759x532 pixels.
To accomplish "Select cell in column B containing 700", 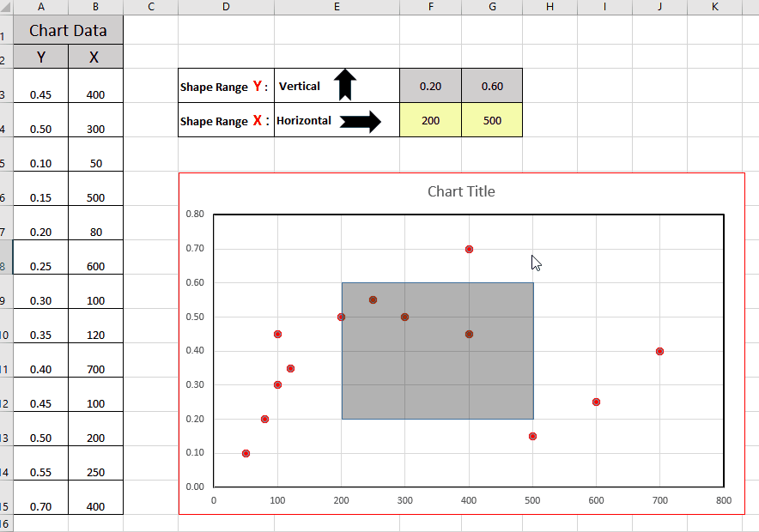I will [95, 369].
